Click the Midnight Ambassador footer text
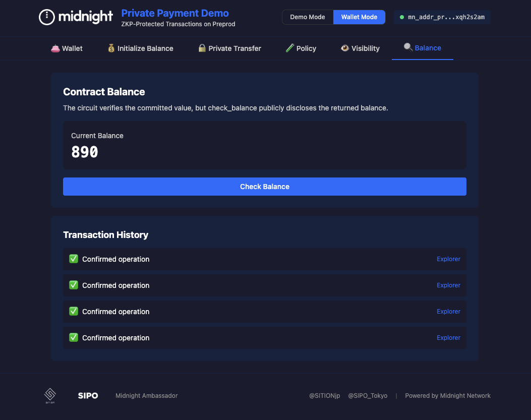This screenshot has height=420, width=531. pyautogui.click(x=146, y=396)
